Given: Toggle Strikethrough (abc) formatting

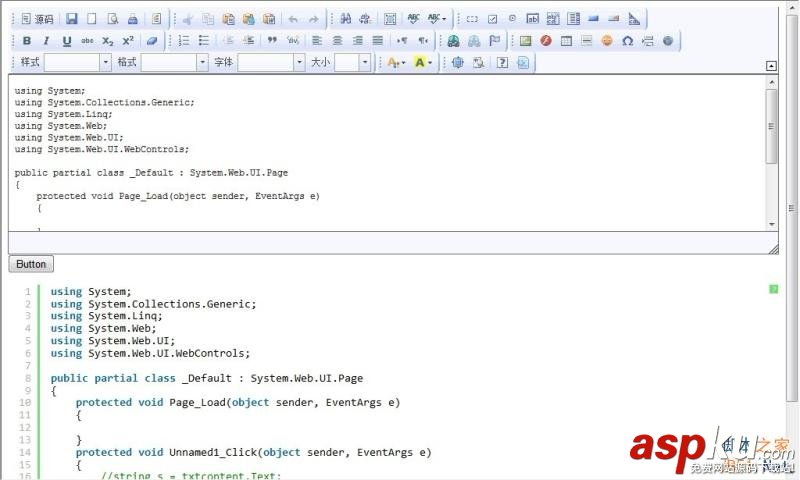Looking at the screenshot, I should pyautogui.click(x=87, y=41).
